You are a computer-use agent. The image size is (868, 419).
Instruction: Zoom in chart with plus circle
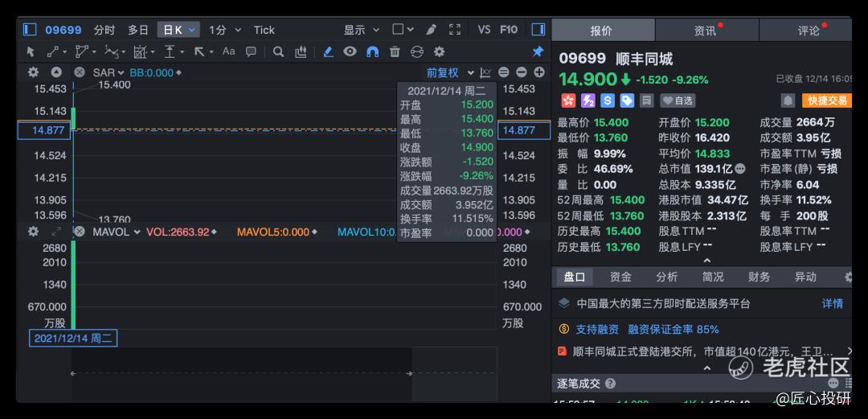coord(538,72)
